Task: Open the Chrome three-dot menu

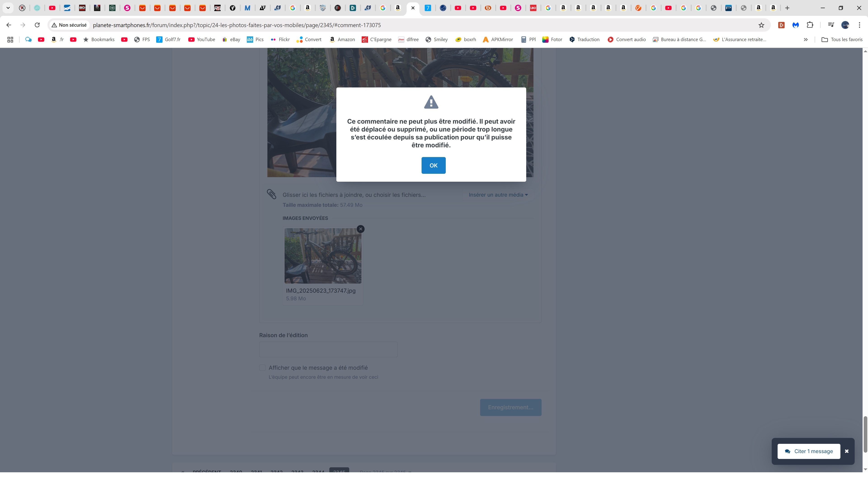Action: click(859, 25)
